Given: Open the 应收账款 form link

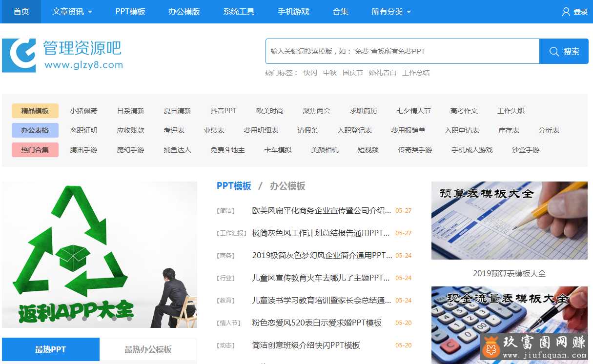Looking at the screenshot, I should (130, 130).
